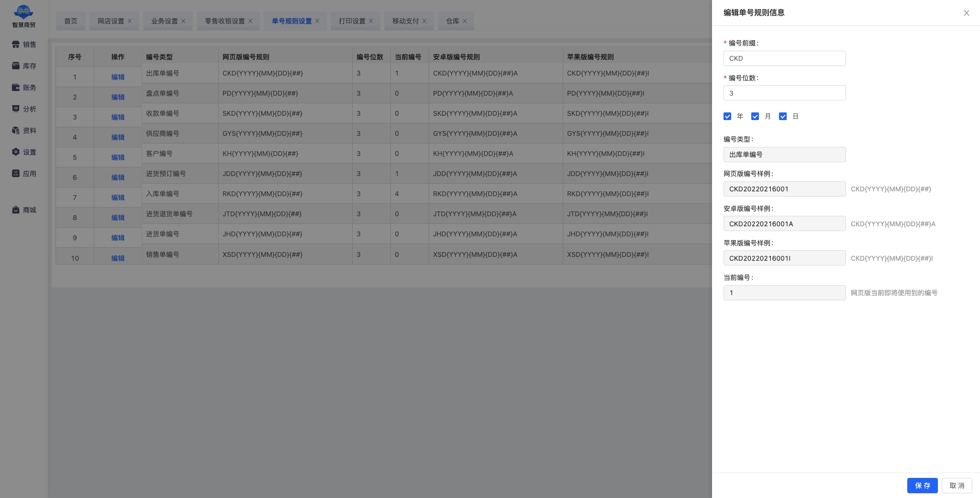980x498 pixels.
Task: Close the 业务设置 tab
Action: 183,21
